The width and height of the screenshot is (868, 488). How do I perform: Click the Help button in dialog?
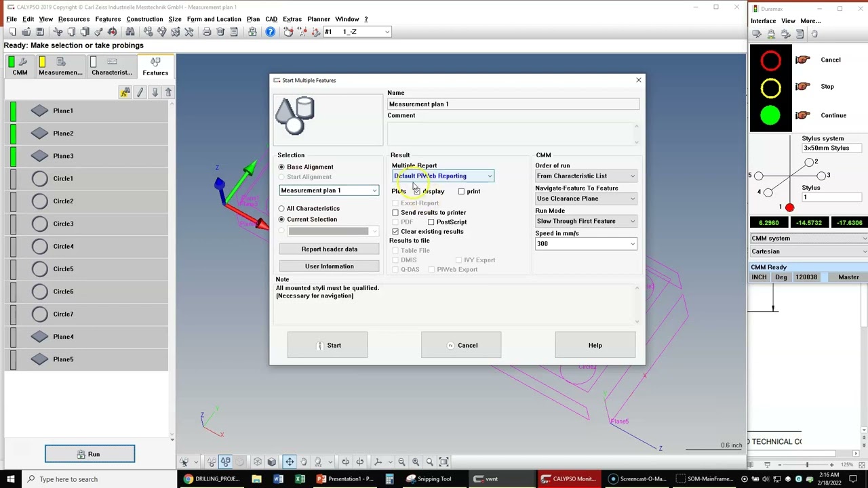595,346
